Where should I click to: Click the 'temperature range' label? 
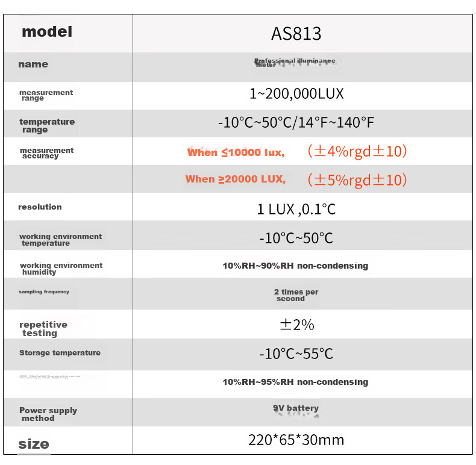coord(47,125)
